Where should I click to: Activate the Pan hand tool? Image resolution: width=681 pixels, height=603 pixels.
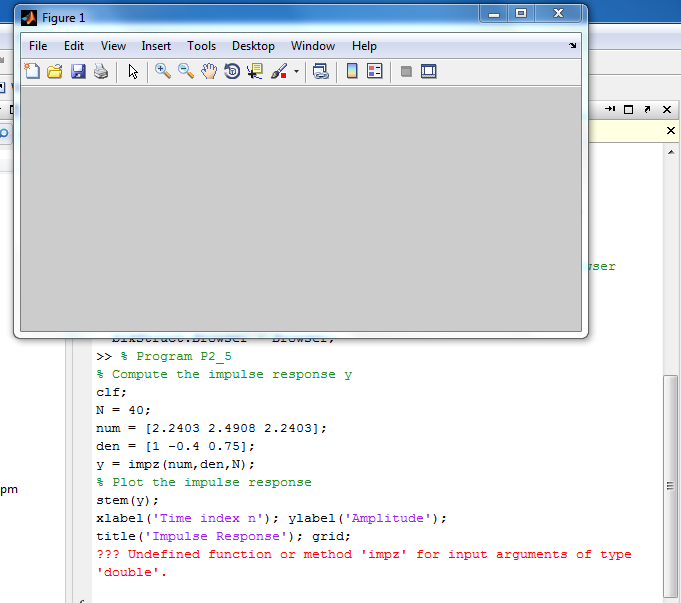click(x=209, y=72)
